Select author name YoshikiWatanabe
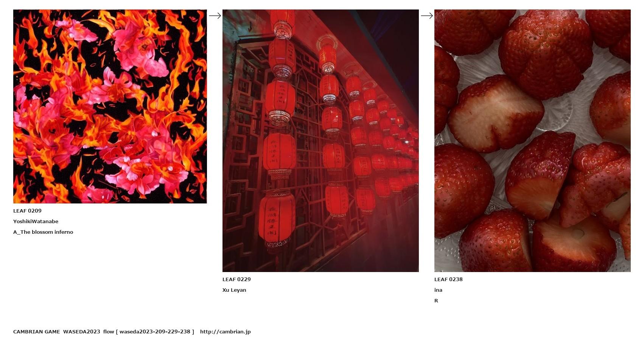This screenshot has height=341, width=644. pos(36,221)
